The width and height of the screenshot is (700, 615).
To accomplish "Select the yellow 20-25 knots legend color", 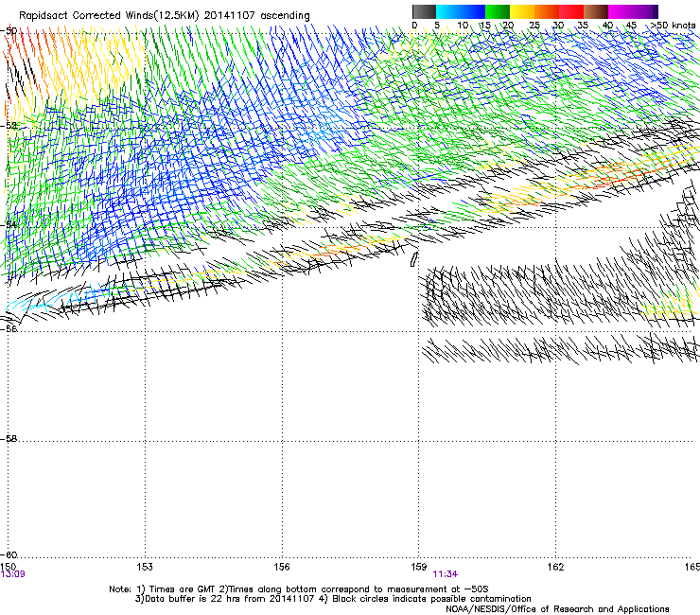I will point(522,11).
